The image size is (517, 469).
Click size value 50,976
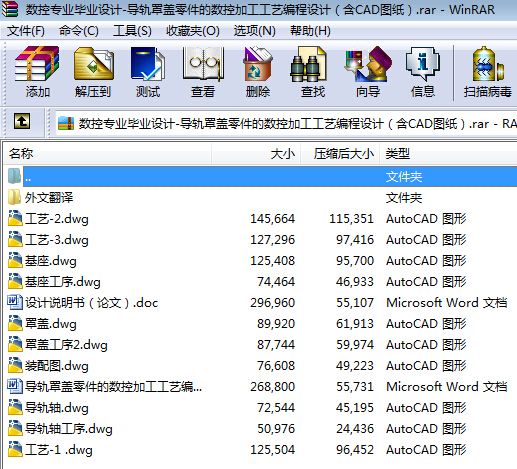[x=276, y=429]
